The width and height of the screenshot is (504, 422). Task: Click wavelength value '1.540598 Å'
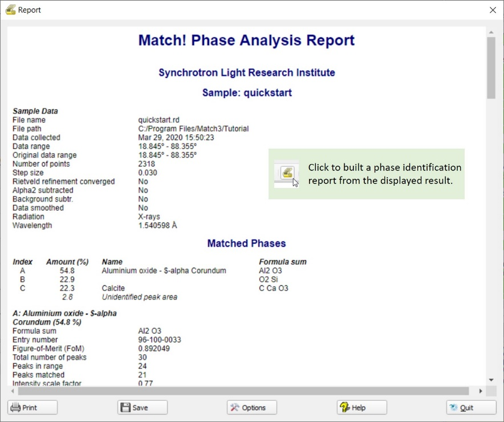point(157,226)
